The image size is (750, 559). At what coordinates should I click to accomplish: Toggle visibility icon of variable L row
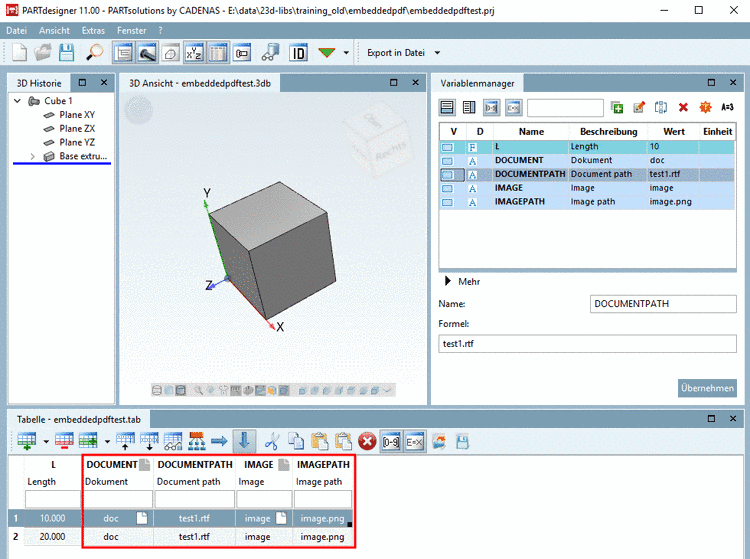pos(447,147)
